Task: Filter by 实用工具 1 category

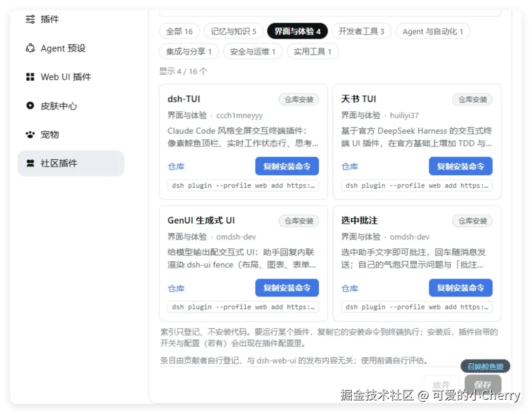Action: click(x=312, y=52)
